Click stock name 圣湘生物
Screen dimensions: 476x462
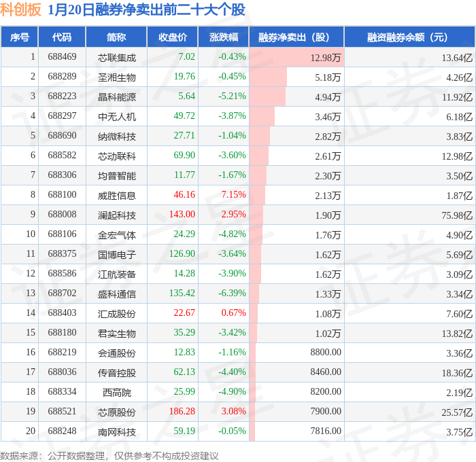(x=116, y=77)
